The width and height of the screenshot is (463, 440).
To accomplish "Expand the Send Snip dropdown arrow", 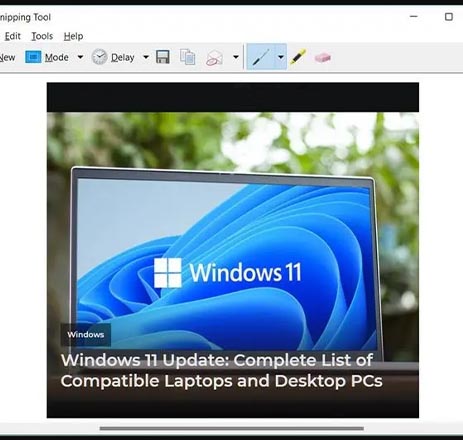I will coord(236,57).
